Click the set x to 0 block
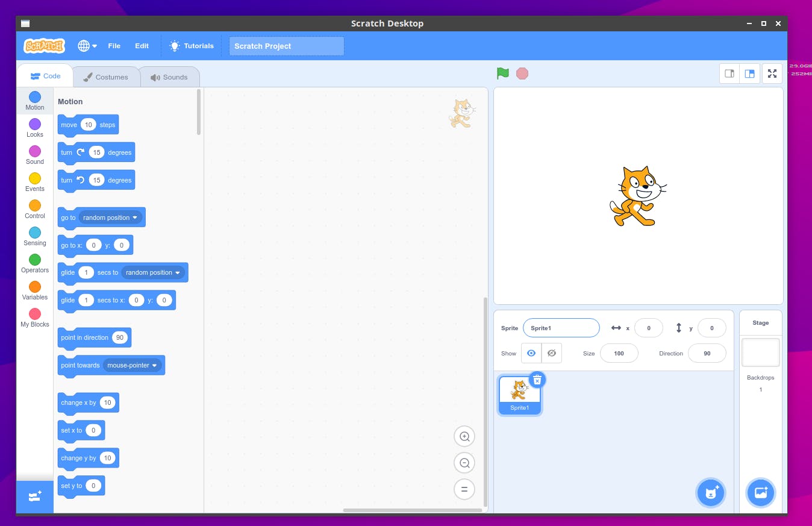The width and height of the screenshot is (812, 526). click(81, 431)
